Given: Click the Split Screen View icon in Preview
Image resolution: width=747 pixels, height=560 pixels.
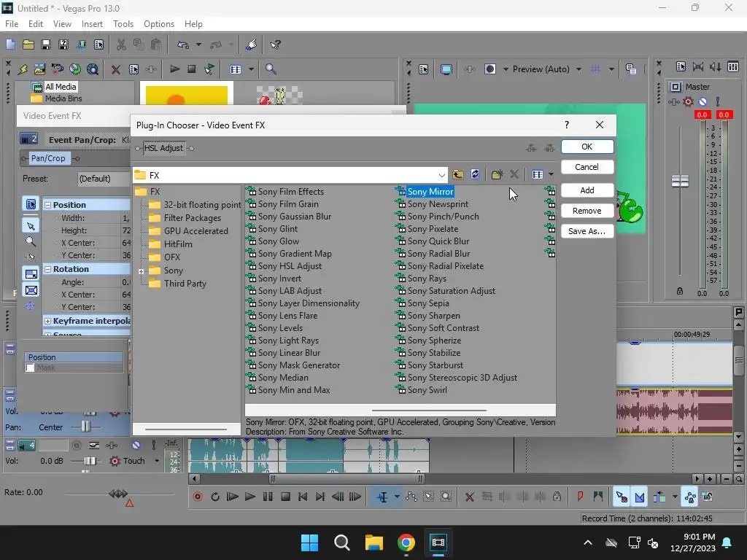Looking at the screenshot, I should [490, 69].
